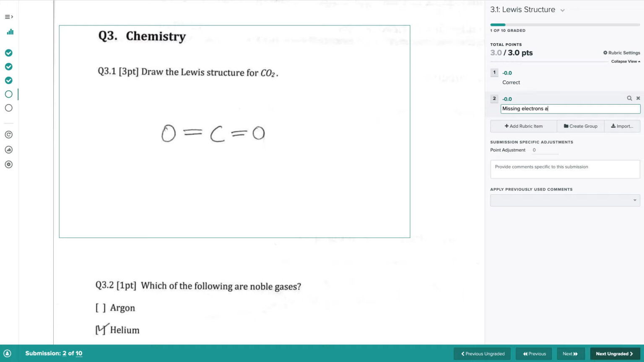The width and height of the screenshot is (644, 362).
Task: Go to Next Ungraded submission
Action: (614, 354)
